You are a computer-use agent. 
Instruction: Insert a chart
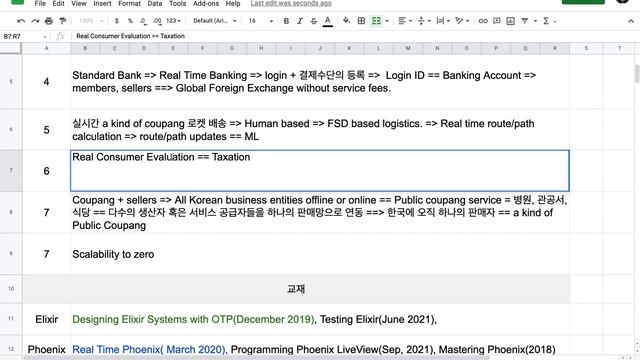(510, 21)
